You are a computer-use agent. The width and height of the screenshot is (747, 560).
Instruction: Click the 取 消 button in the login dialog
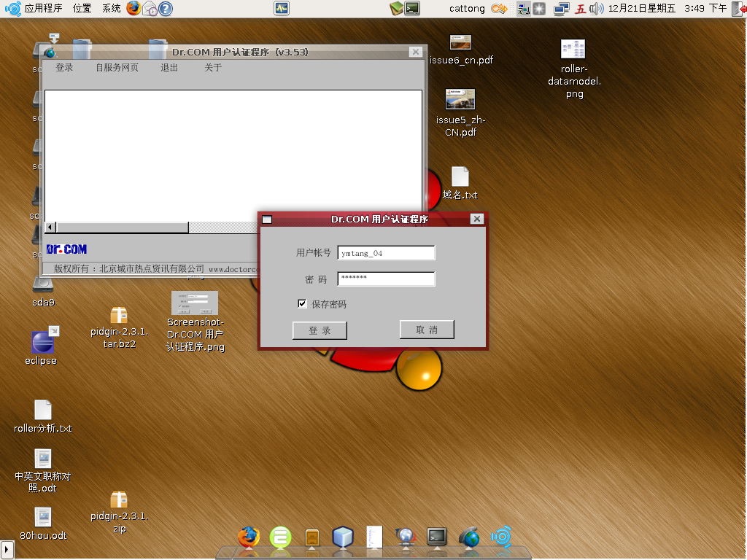pos(427,330)
